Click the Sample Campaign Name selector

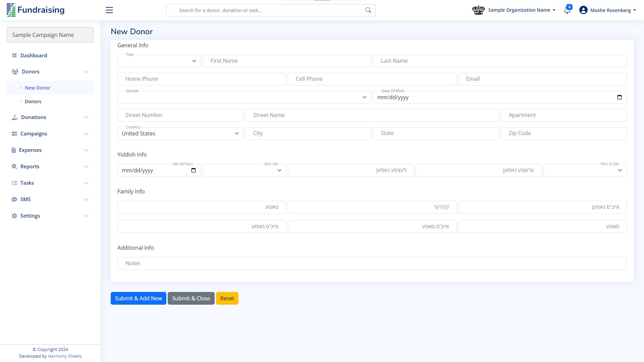pos(50,35)
